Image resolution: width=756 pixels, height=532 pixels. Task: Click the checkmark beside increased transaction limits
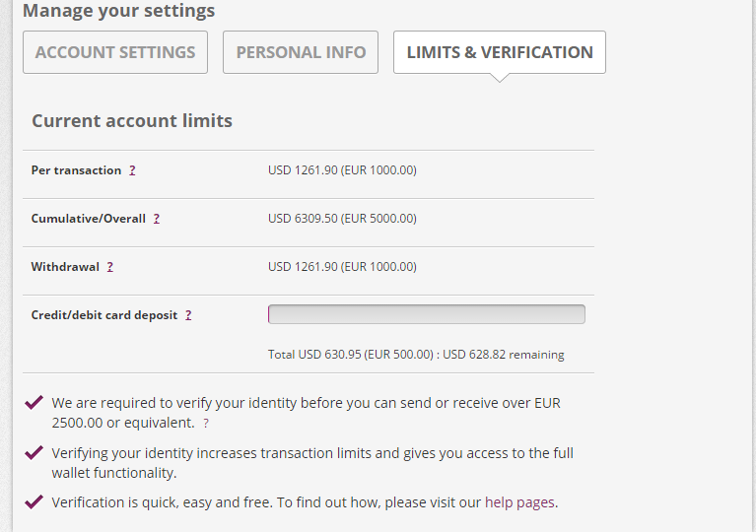tap(34, 452)
